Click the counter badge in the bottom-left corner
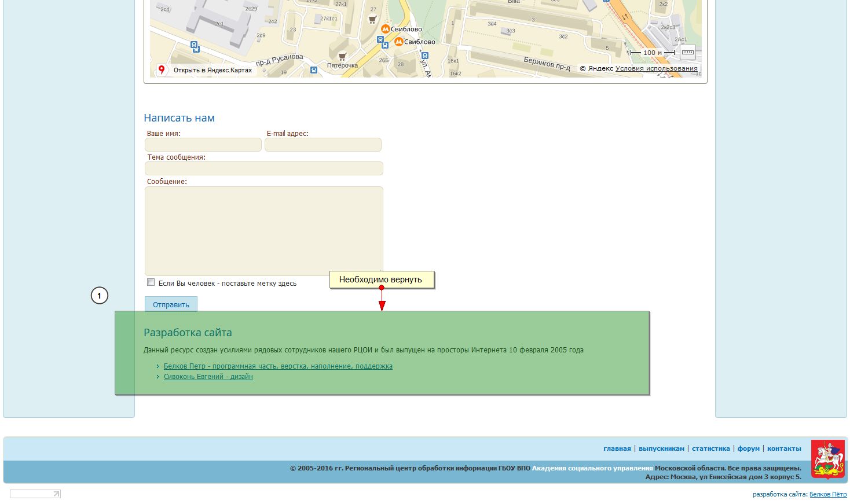This screenshot has width=850, height=504. [x=35, y=494]
